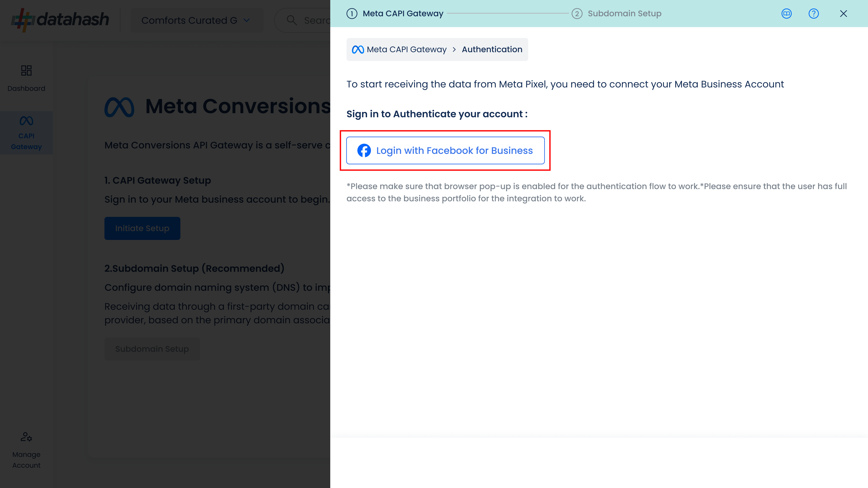The image size is (868, 488).
Task: Click the dropdown chevron beside Comforts Curated G
Action: [x=247, y=21]
